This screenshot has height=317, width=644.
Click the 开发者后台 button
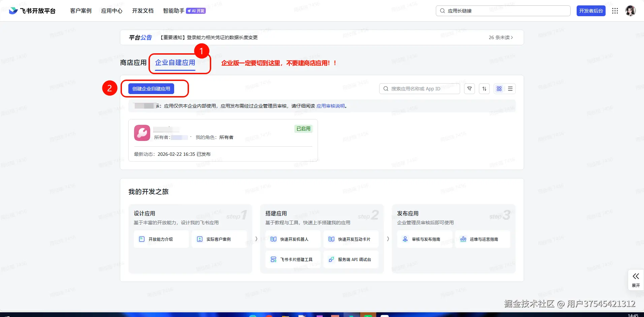[591, 11]
